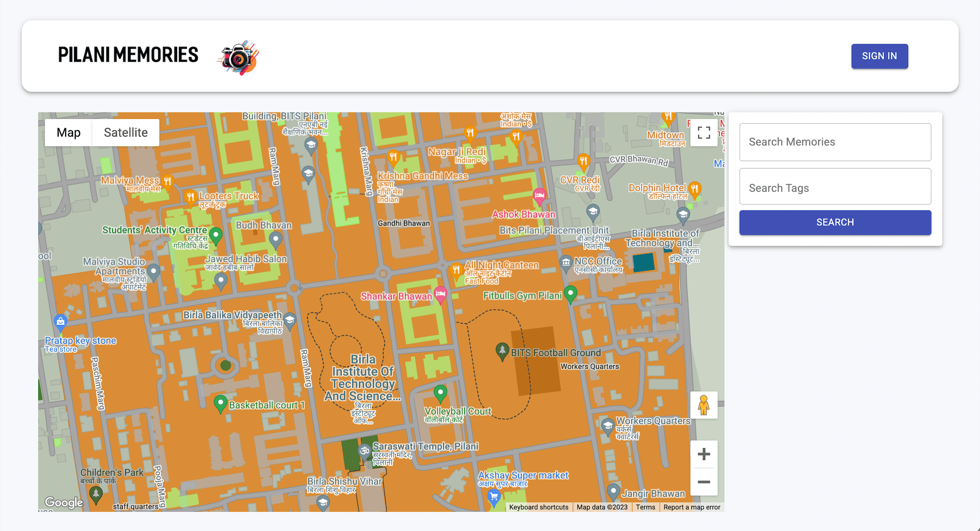Screen dimensions: 980x531
Task: Click the Volleyball Court green pin
Action: pos(440,394)
